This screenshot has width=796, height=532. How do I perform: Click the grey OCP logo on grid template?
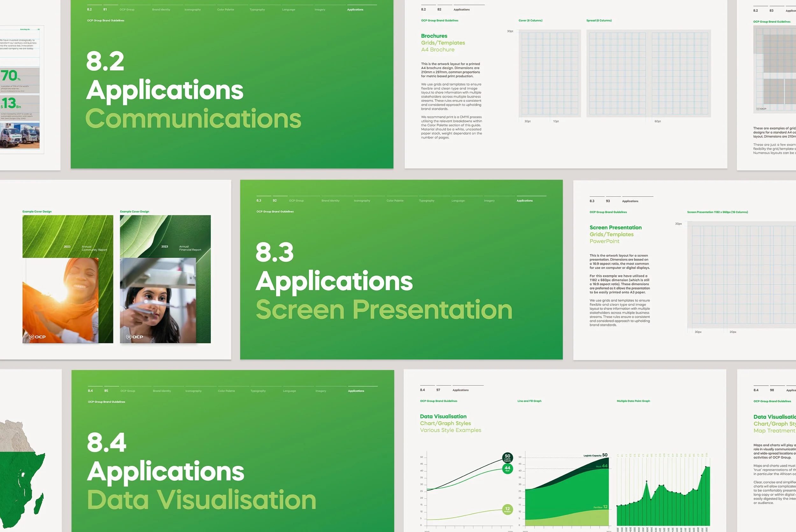(x=761, y=109)
